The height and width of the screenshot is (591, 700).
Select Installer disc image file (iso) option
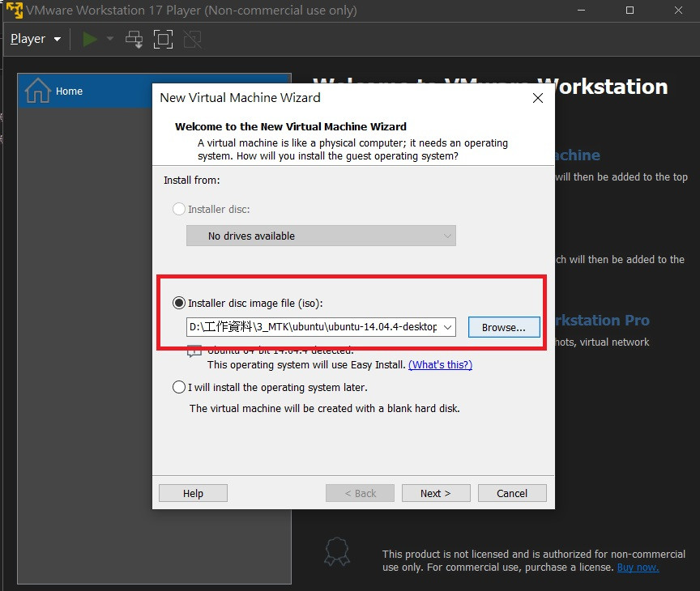[178, 304]
